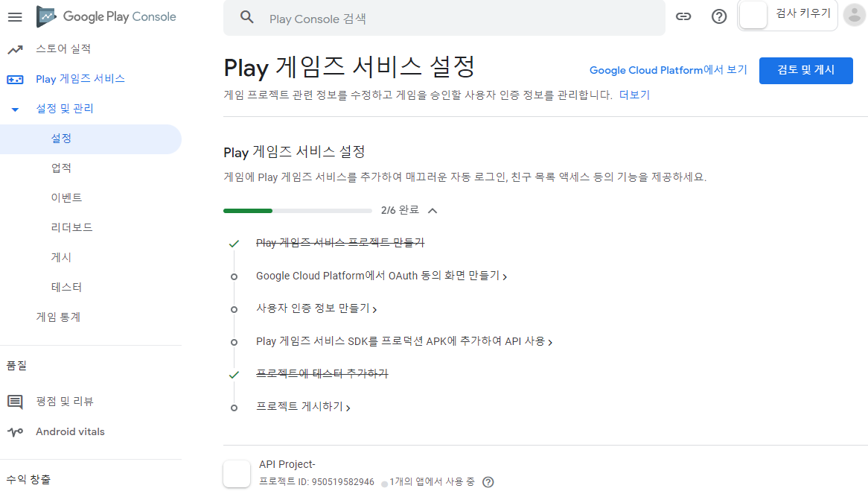Go to 이벤트 in sidebar
Image resolution: width=868 pixels, height=494 pixels.
pyautogui.click(x=66, y=197)
